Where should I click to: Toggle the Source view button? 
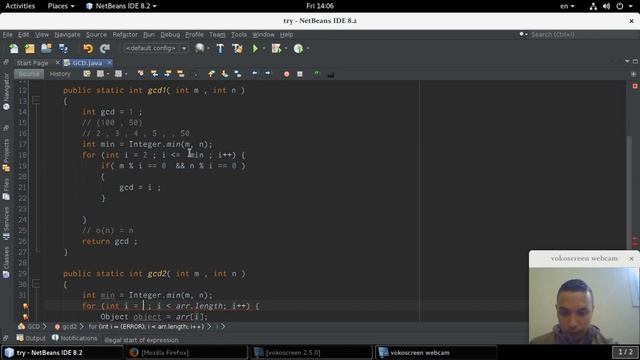click(x=29, y=74)
